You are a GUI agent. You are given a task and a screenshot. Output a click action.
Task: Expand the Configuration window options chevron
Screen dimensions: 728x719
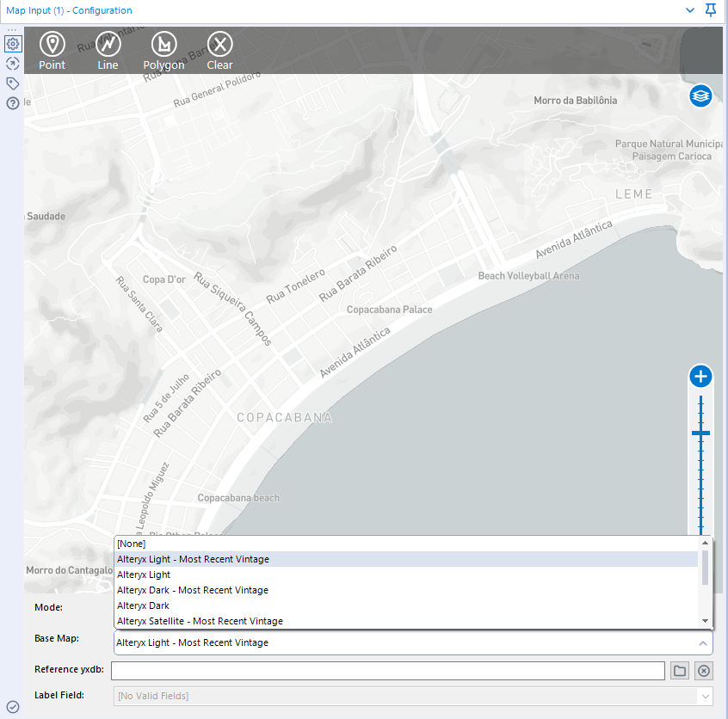690,10
